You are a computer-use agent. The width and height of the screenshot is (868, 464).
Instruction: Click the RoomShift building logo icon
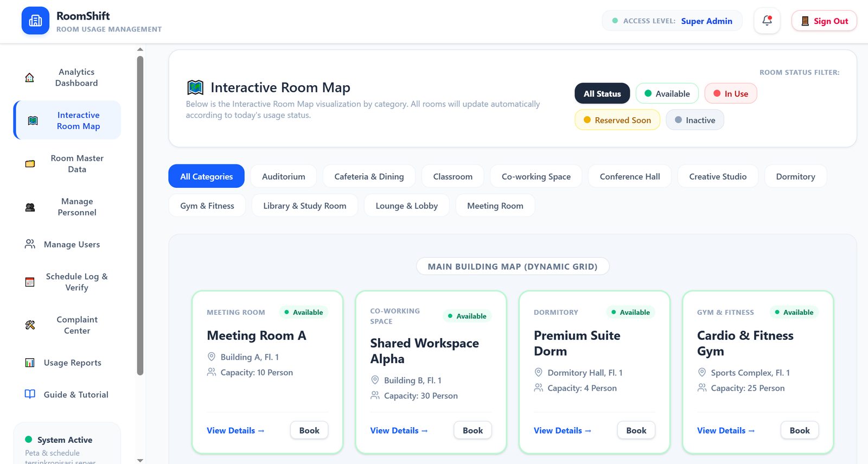tap(35, 21)
